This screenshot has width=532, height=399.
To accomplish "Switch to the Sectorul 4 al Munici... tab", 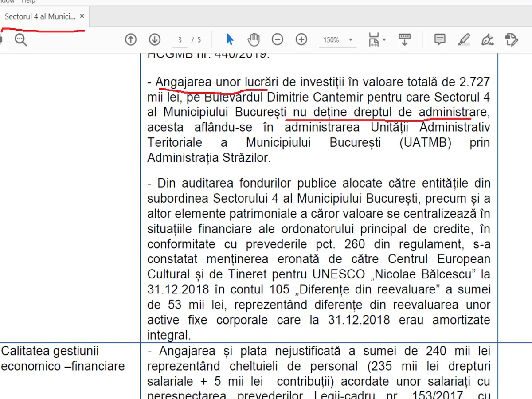I will (40, 16).
